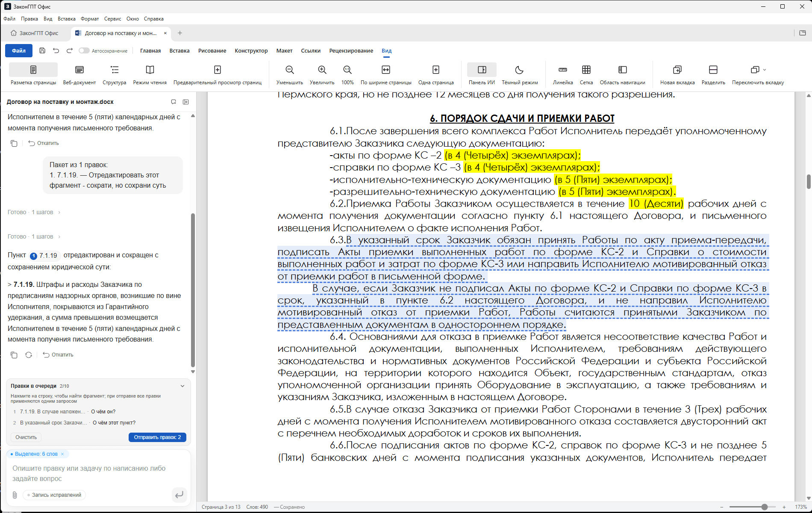This screenshot has height=513, width=812.
Task: Click the save document icon
Action: [x=42, y=50]
